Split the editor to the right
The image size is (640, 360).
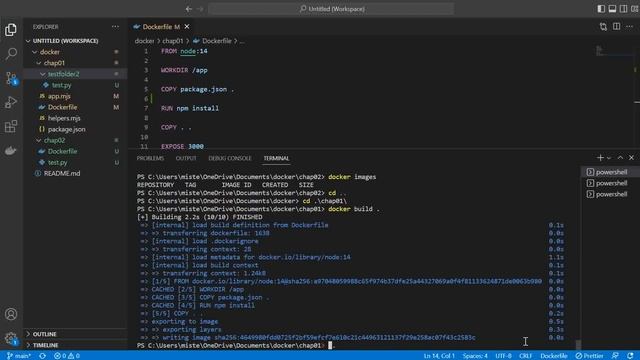616,27
